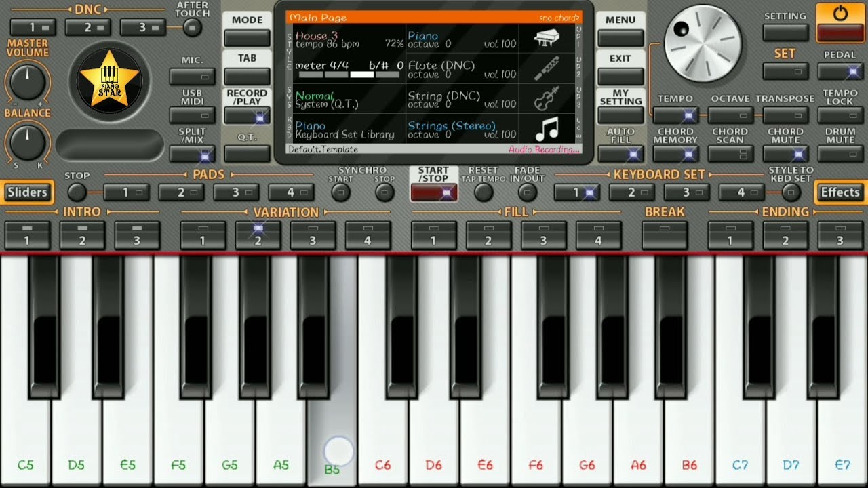Trigger Fill 2
The width and height of the screenshot is (868, 488).
point(488,235)
